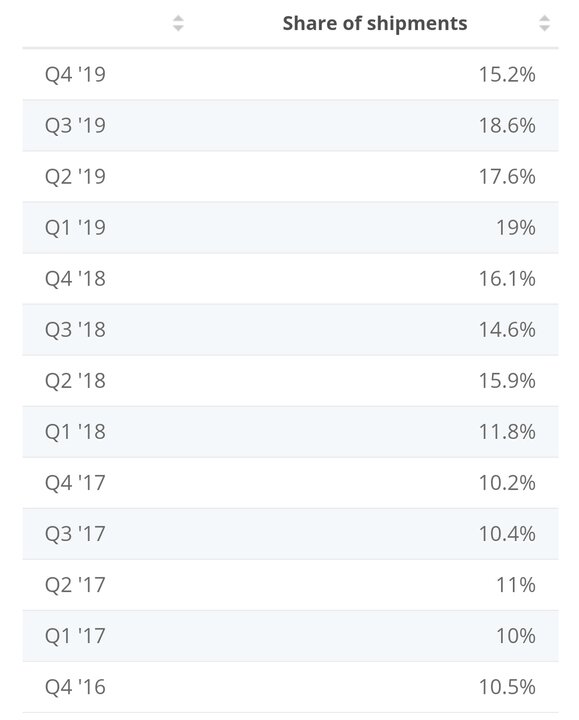Select the Q3 '19 row label
579x720 pixels.
point(75,125)
